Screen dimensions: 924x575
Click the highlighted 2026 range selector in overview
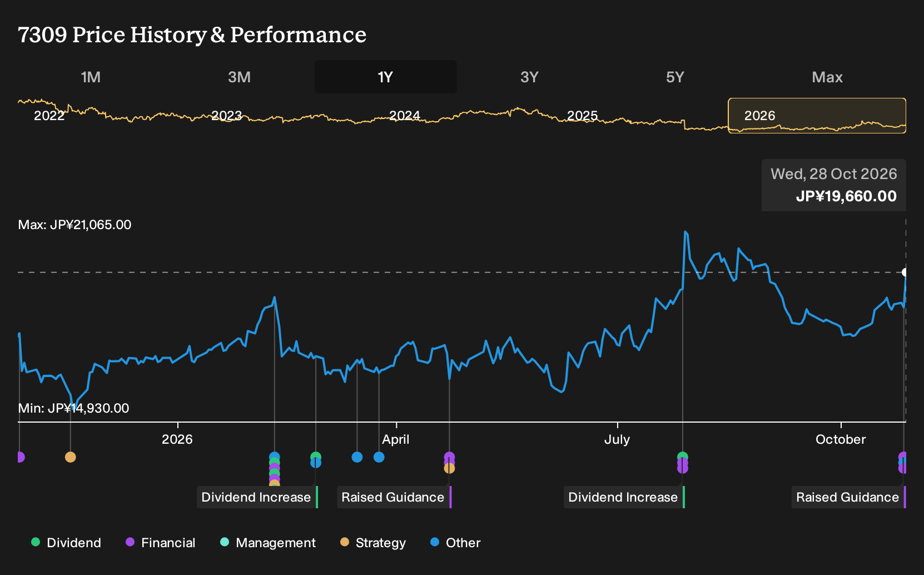pyautogui.click(x=817, y=116)
